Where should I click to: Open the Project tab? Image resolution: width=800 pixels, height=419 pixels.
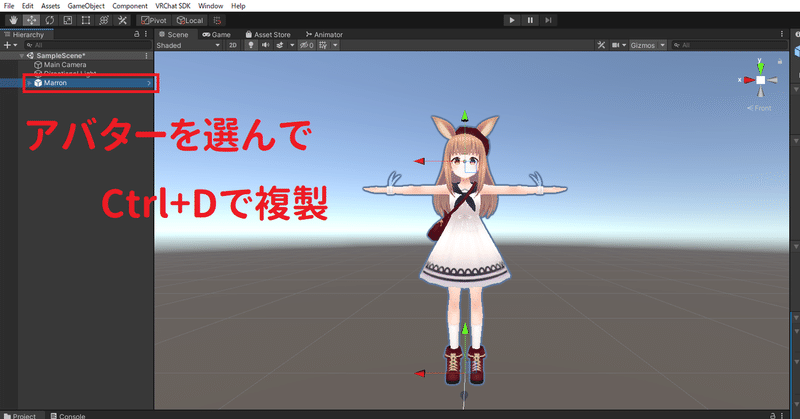(20, 416)
